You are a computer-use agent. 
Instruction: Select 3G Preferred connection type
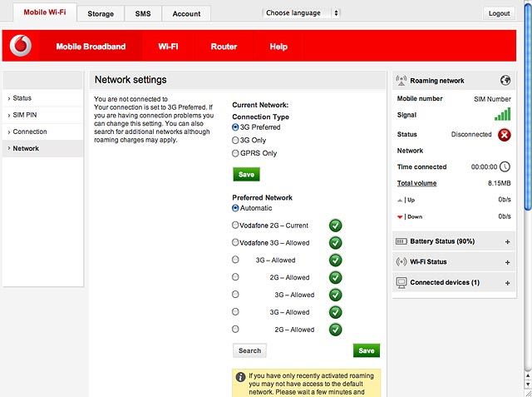coord(235,127)
